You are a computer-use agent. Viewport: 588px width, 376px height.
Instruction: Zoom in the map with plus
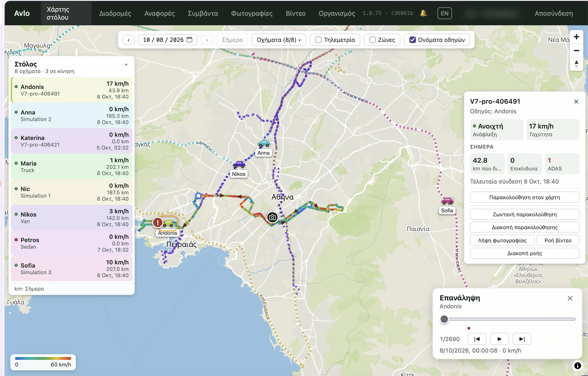coord(576,37)
